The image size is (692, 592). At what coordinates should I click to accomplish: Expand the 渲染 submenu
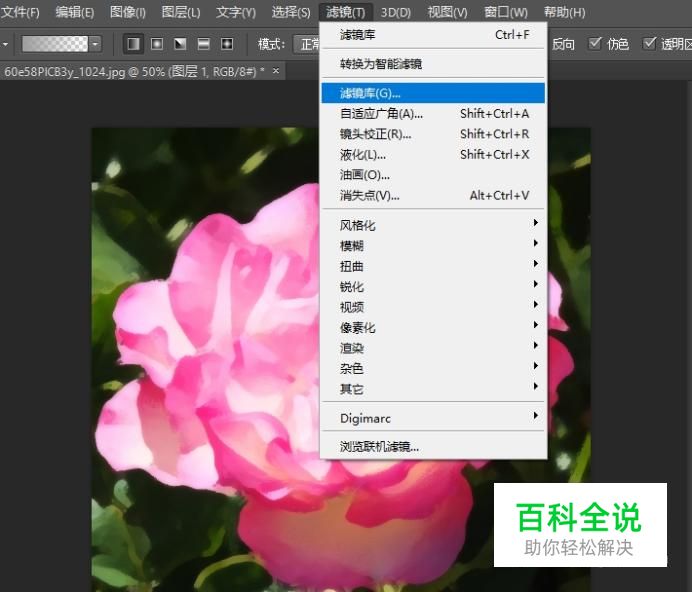point(434,348)
